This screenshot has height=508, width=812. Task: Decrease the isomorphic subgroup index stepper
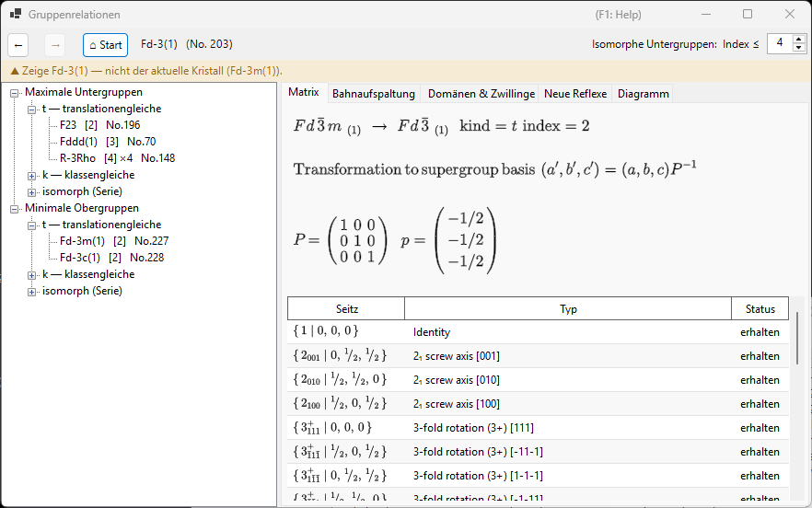(799, 48)
